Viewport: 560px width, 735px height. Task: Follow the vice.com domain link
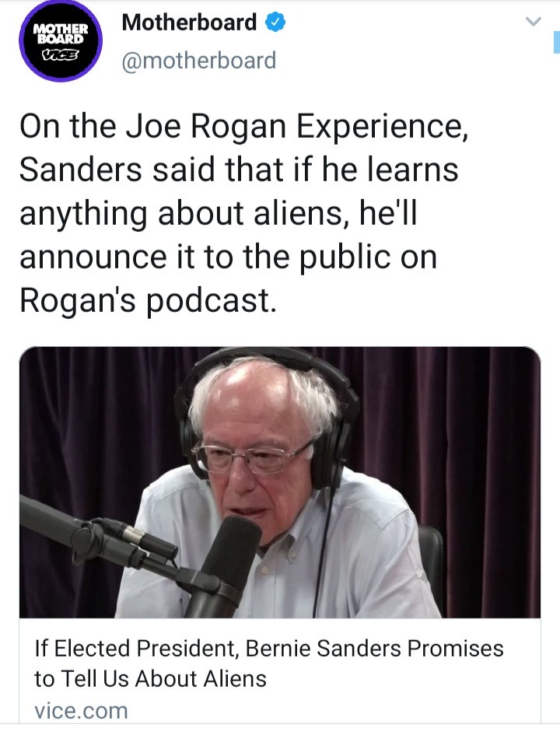(81, 711)
